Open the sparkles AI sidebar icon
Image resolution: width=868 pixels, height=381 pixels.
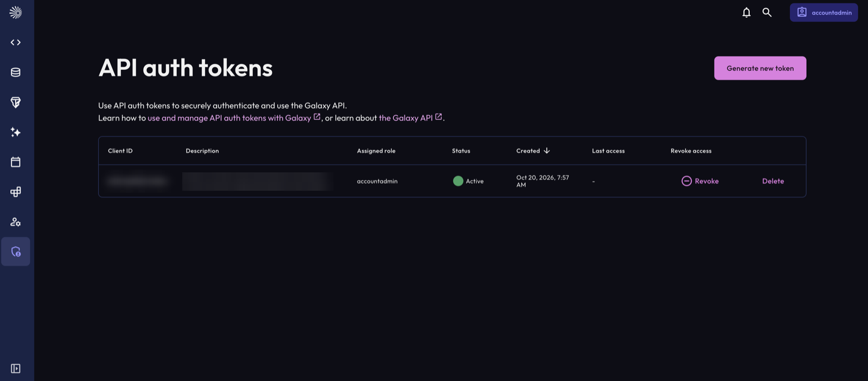pyautogui.click(x=16, y=132)
